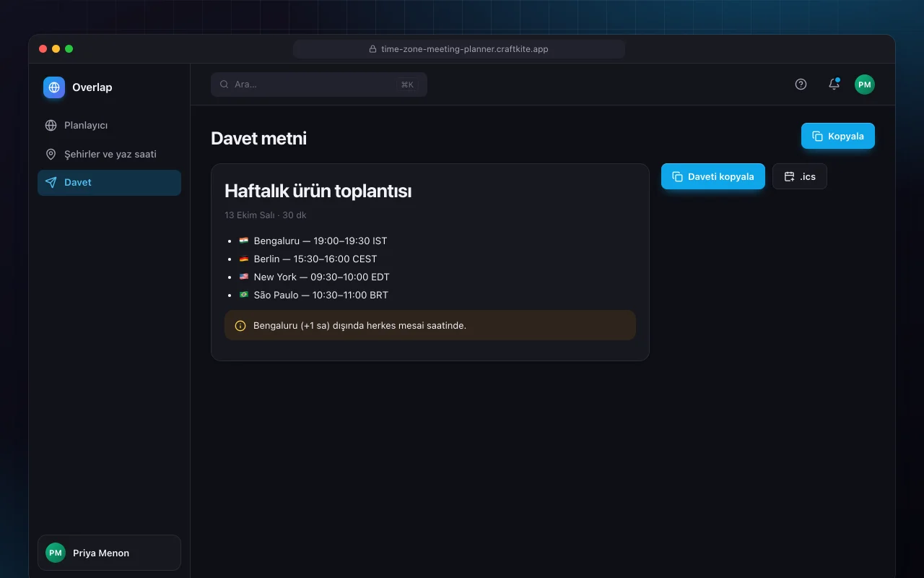Download the .ics calendar file
The image size is (924, 578).
coord(800,176)
